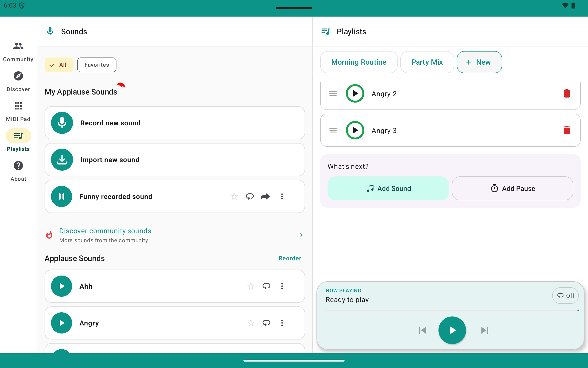Screen dimensions: 588x368
Task: Delete Angry-2 from the playlist
Action: click(x=567, y=93)
